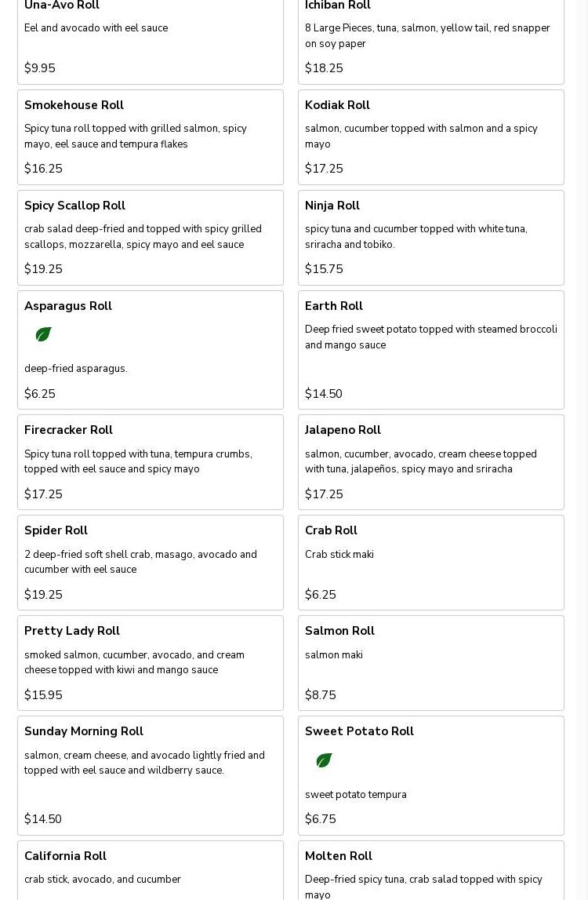Click the Asparagus Roll title

[x=68, y=306]
